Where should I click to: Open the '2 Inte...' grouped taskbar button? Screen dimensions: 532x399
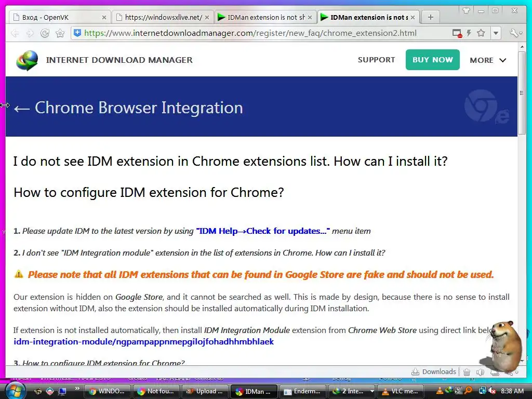[352, 391]
